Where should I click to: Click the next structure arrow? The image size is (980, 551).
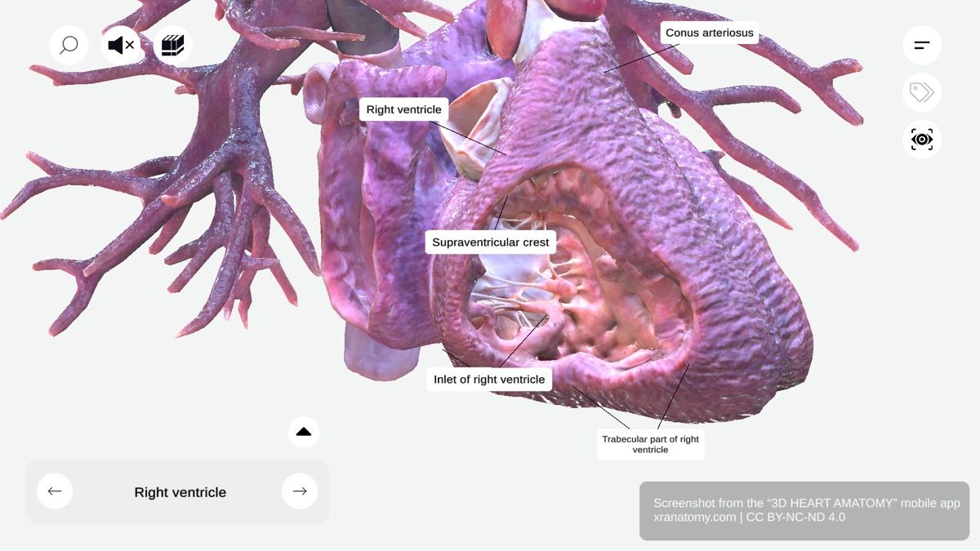[x=300, y=491]
